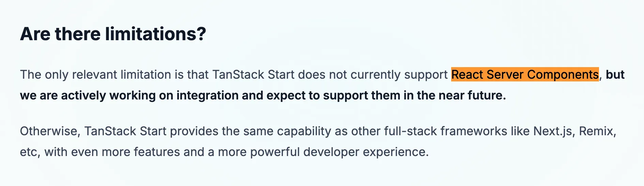644x186 pixels.
Task: Click "TanStack Start" in the first paragraph
Action: click(x=254, y=75)
